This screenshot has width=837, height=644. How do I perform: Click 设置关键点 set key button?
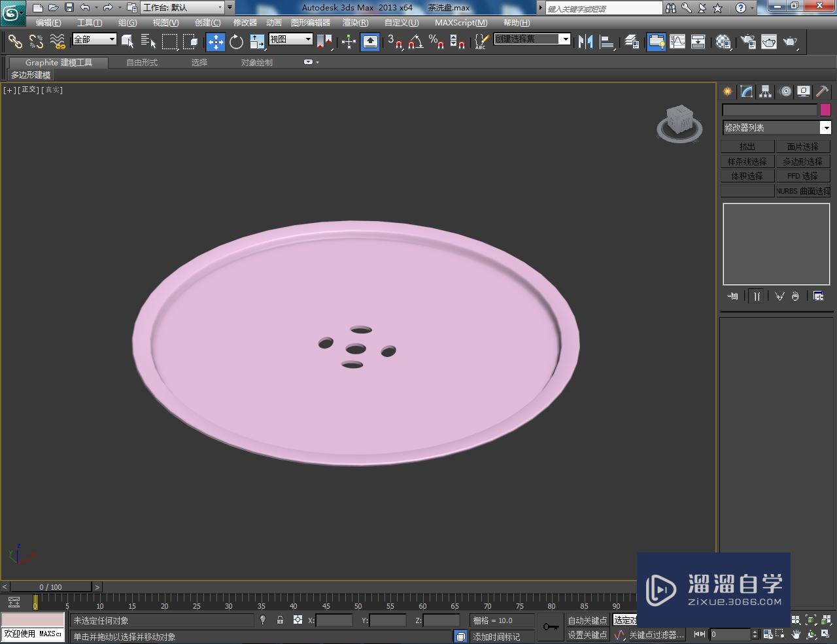click(587, 635)
